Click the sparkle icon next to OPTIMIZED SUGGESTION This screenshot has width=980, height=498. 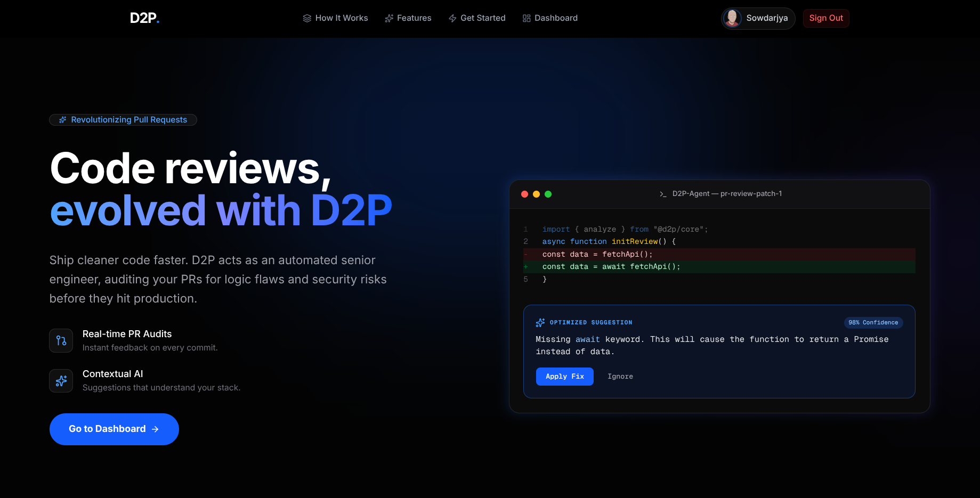[540, 322]
